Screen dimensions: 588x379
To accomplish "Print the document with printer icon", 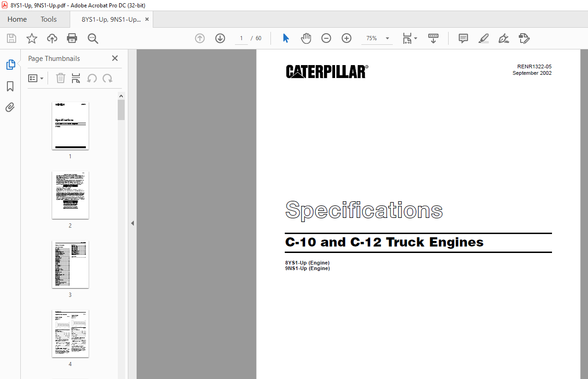I will click(x=72, y=38).
